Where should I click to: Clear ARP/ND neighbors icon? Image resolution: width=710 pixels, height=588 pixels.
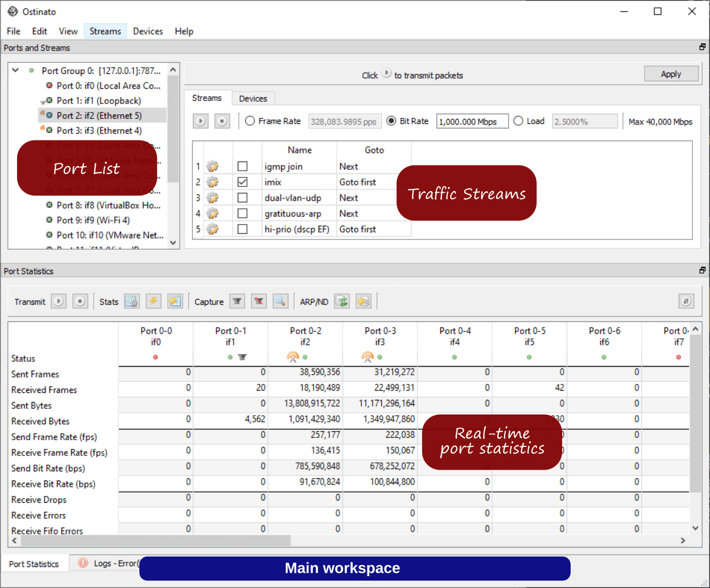[x=364, y=301]
